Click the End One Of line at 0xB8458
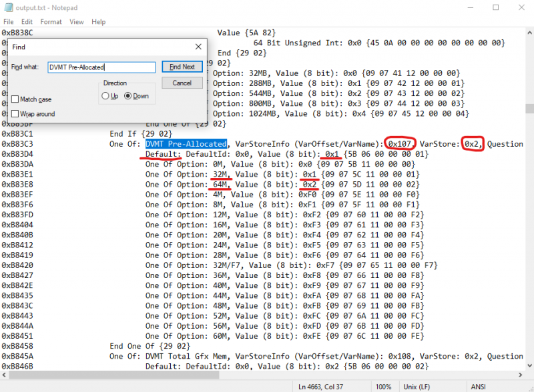This screenshot has height=392, width=534. (x=150, y=346)
